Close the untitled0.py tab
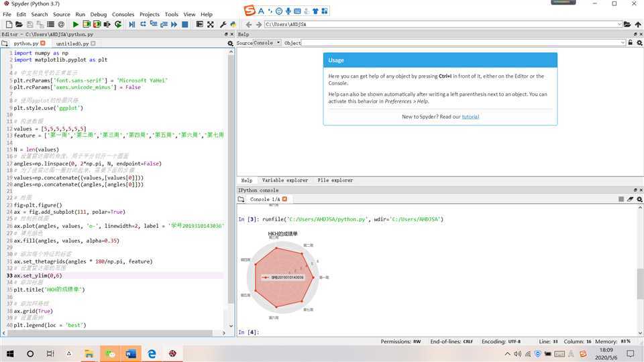 [x=93, y=43]
